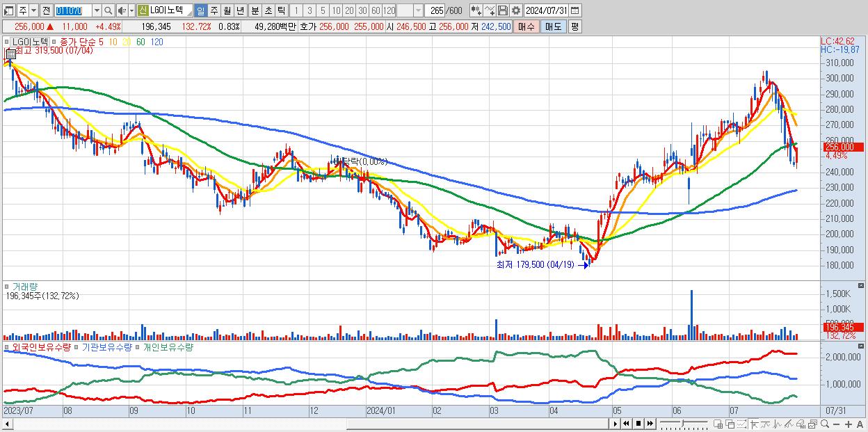Click the plus zoom in icon
868x432 pixels.
849,424
